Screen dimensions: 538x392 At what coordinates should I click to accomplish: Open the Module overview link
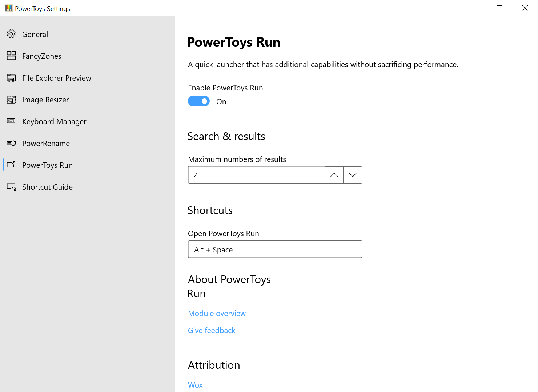217,313
